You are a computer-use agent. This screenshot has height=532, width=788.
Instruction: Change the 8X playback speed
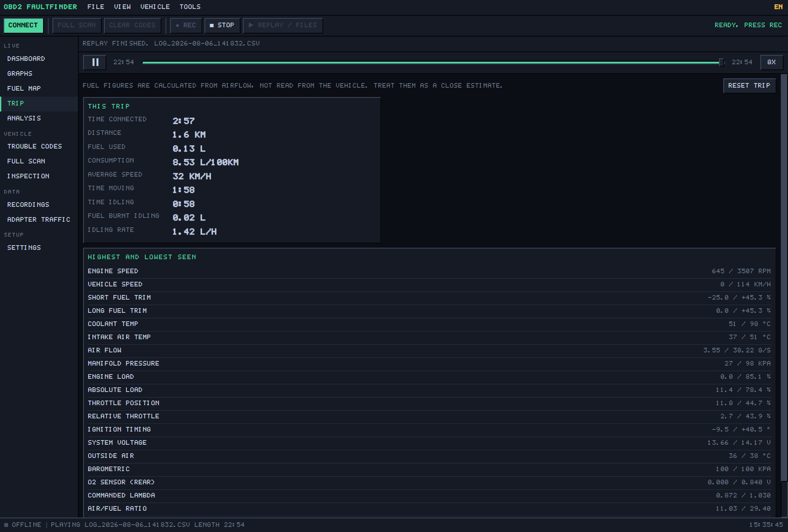[x=771, y=62]
